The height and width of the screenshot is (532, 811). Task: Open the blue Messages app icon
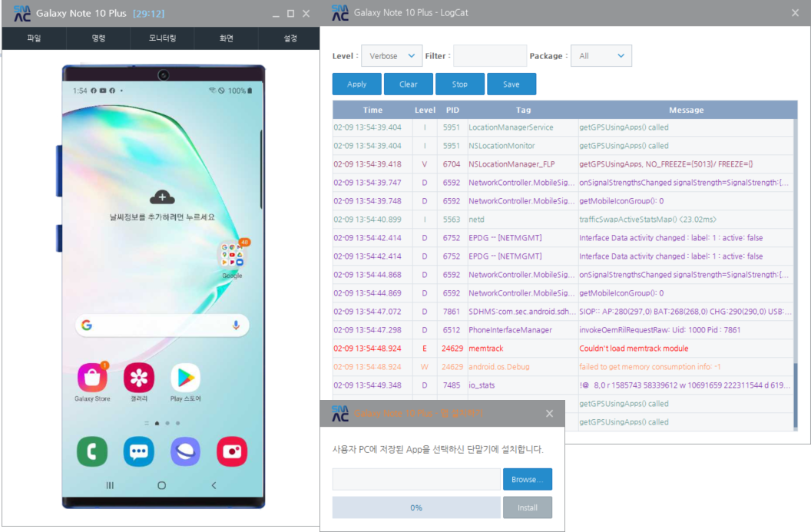[x=138, y=451]
